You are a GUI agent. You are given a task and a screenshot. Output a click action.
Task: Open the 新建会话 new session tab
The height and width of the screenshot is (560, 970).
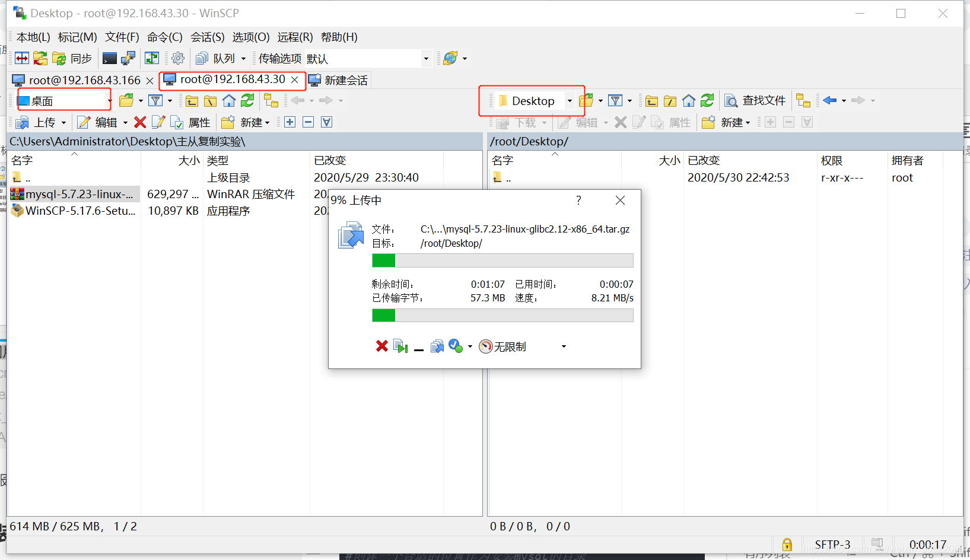pos(338,80)
